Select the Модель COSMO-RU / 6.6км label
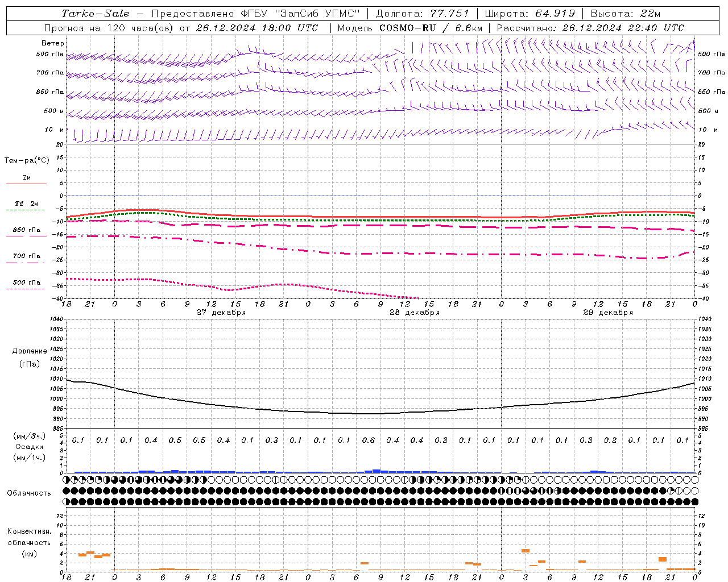Image resolution: width=728 pixels, height=582 pixels. tap(410, 28)
